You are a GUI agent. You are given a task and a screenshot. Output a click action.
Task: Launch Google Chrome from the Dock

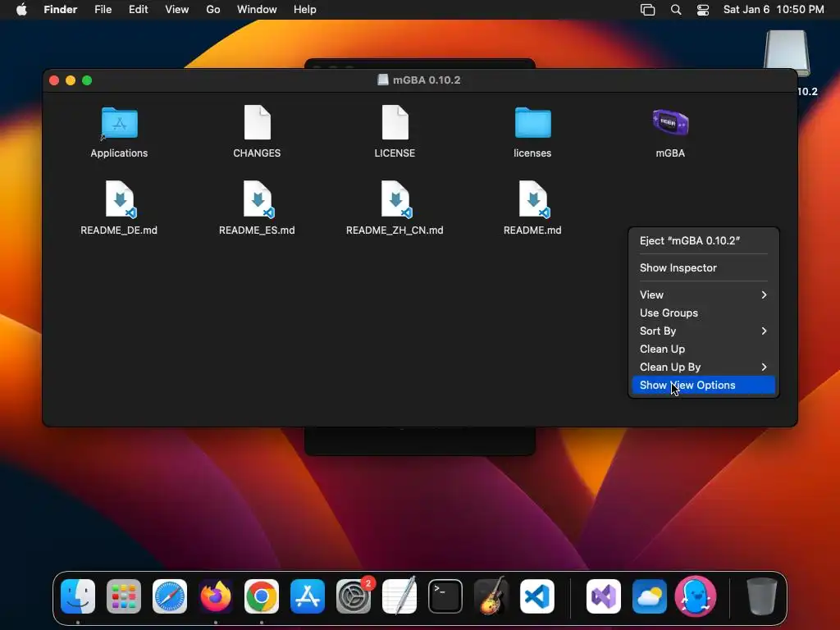click(x=262, y=596)
